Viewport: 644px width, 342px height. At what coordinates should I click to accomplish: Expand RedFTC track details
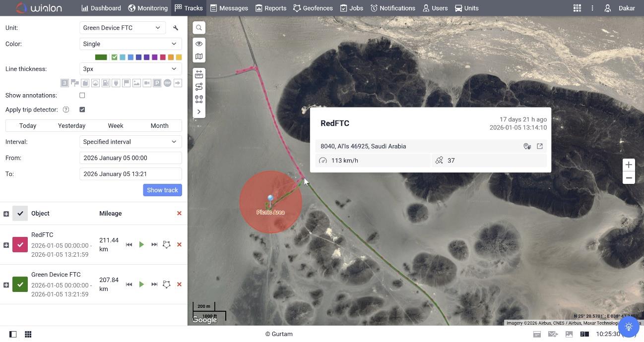pyautogui.click(x=6, y=245)
